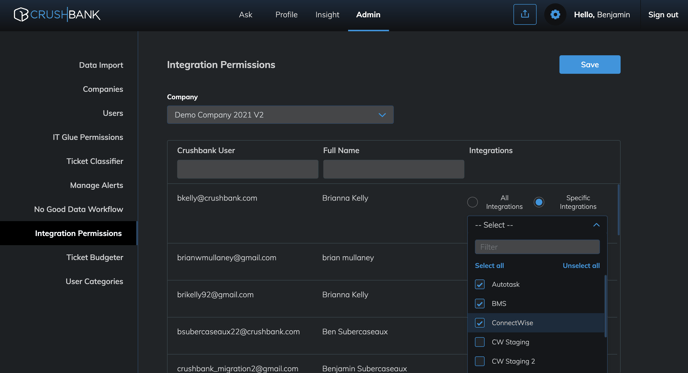Click the Full Name filter field

point(394,169)
